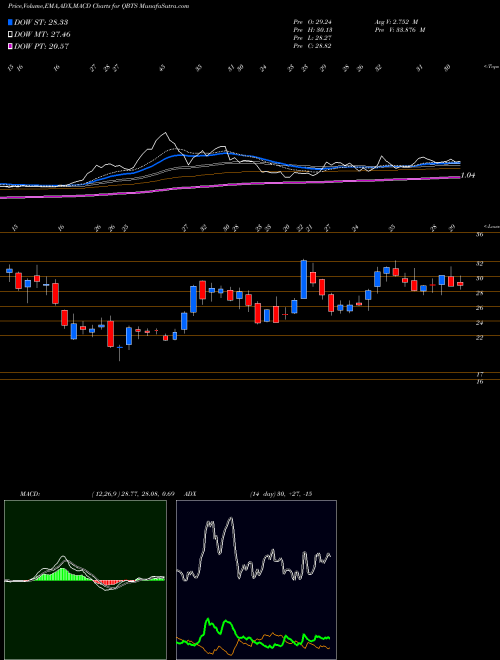Viewport: 500px width, 660px height.
Task: Click the 'Pre C: 28.82' value
Action: [312, 46]
